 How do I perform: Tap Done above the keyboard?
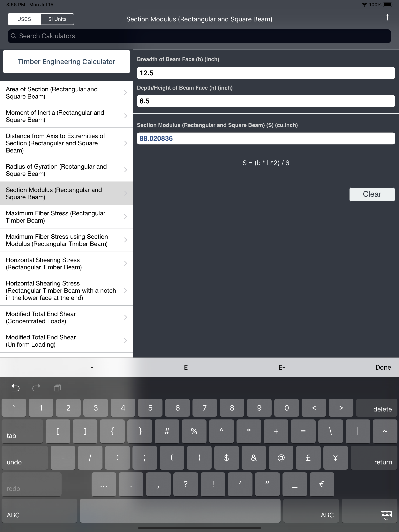[383, 367]
